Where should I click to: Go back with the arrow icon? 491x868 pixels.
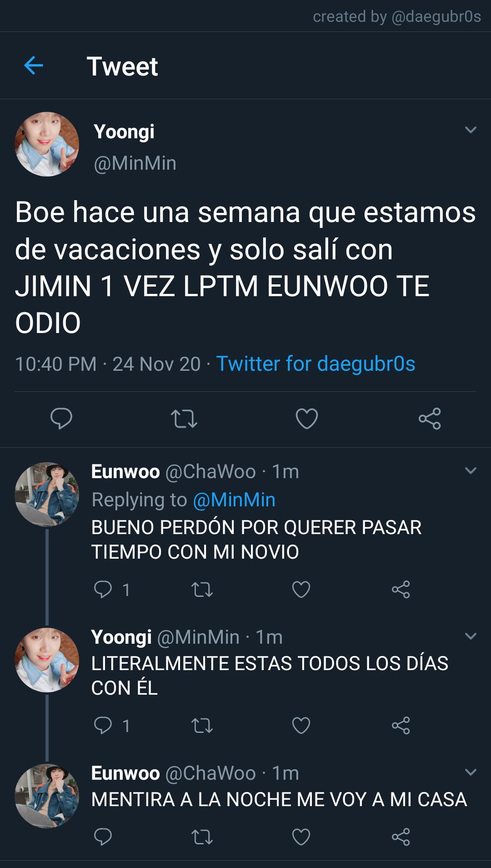pyautogui.click(x=33, y=66)
